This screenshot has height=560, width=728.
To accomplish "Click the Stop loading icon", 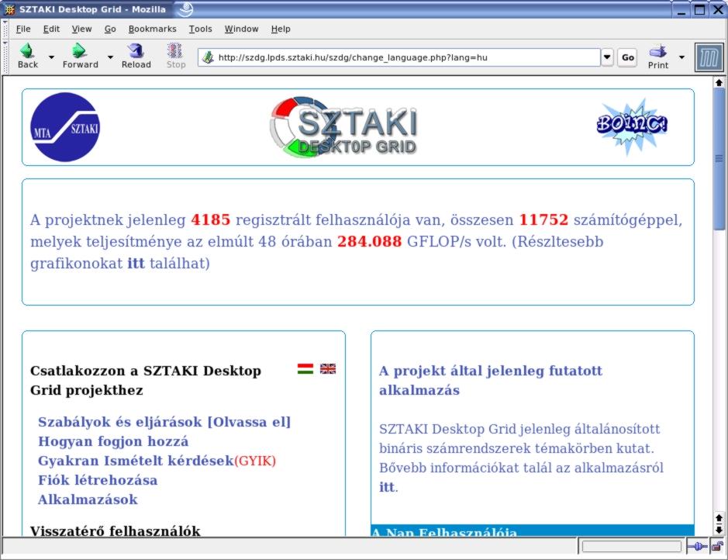I will [175, 50].
